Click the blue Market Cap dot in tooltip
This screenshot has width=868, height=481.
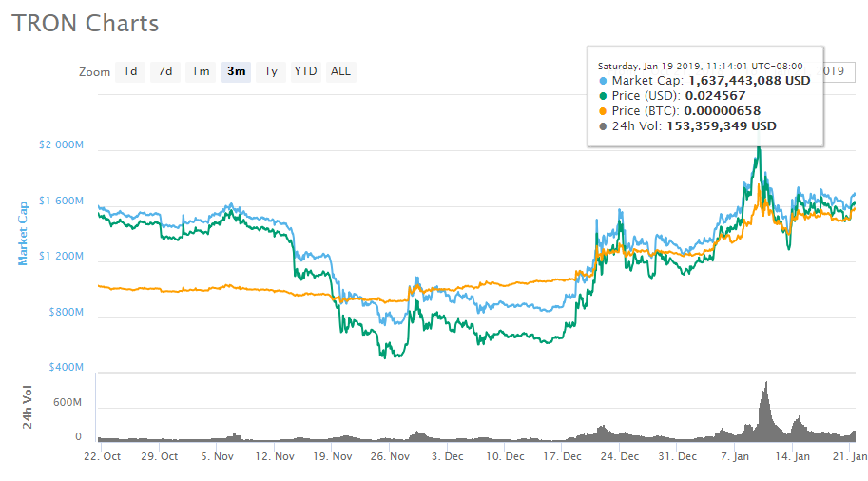click(x=603, y=81)
